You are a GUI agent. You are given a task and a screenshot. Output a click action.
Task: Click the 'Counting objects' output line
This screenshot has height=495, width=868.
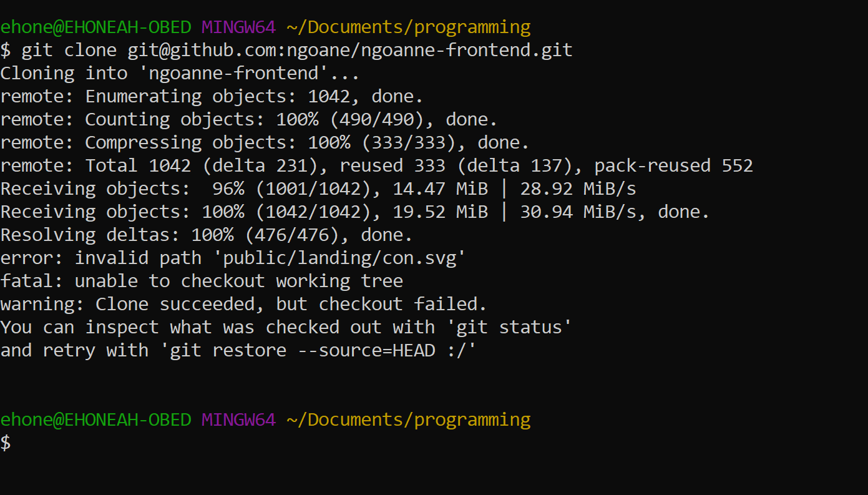249,119
